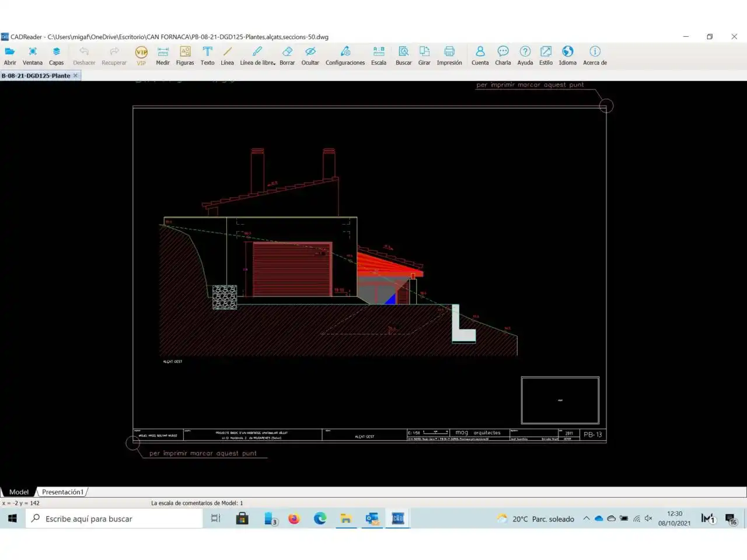Toggle the muted volume tray icon
Screen dimensions: 747x560
point(648,519)
